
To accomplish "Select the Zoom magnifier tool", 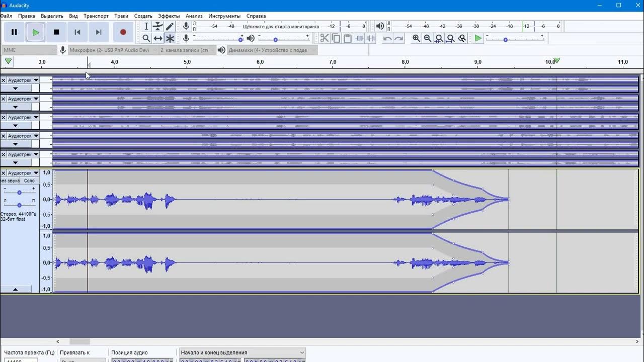I will [x=146, y=38].
